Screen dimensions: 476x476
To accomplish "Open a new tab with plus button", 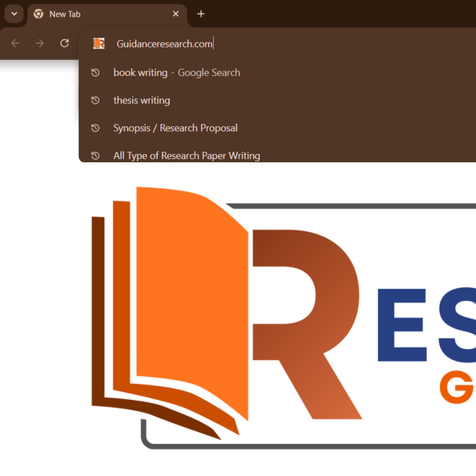I will 201,14.
